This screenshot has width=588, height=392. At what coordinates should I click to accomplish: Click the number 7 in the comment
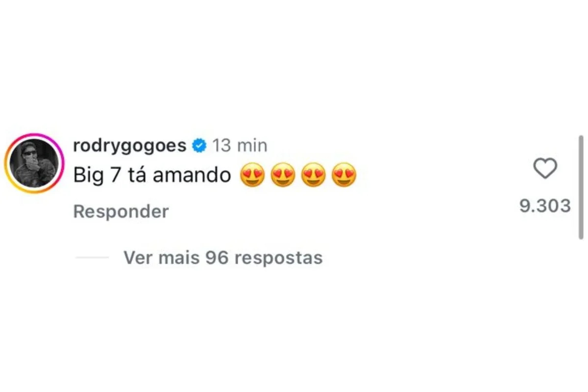click(x=115, y=175)
